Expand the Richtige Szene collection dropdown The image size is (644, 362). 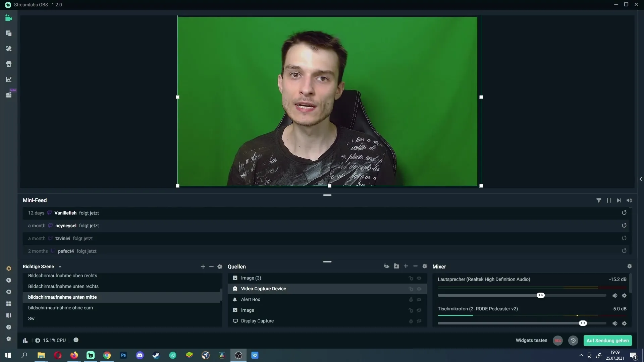(x=60, y=267)
